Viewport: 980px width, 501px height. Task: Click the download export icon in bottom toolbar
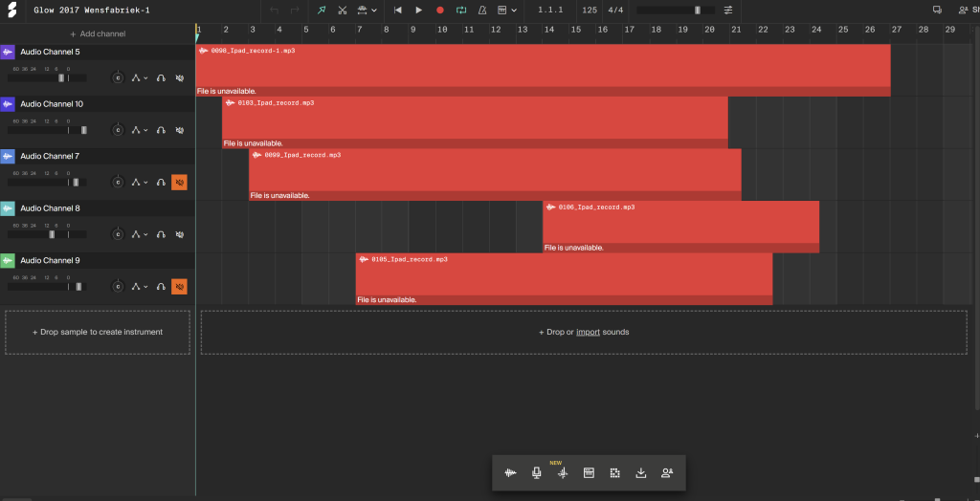click(x=641, y=472)
